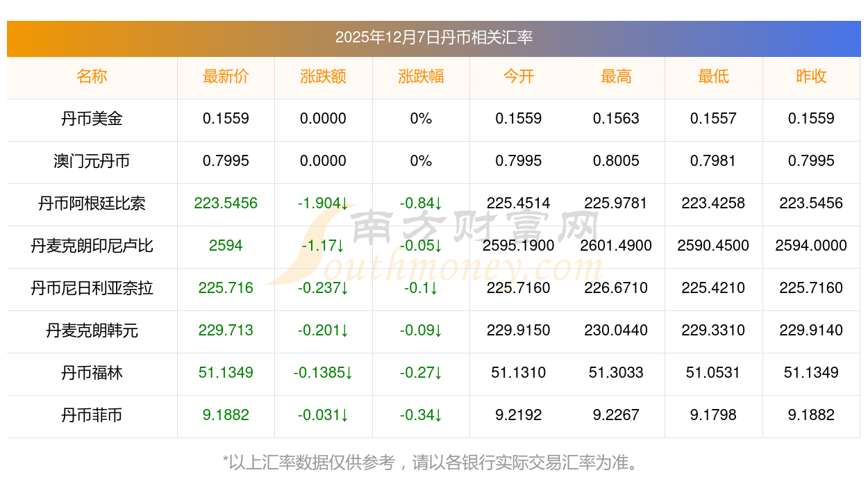
Task: Click the 丹币美金 row name
Action: (92, 119)
